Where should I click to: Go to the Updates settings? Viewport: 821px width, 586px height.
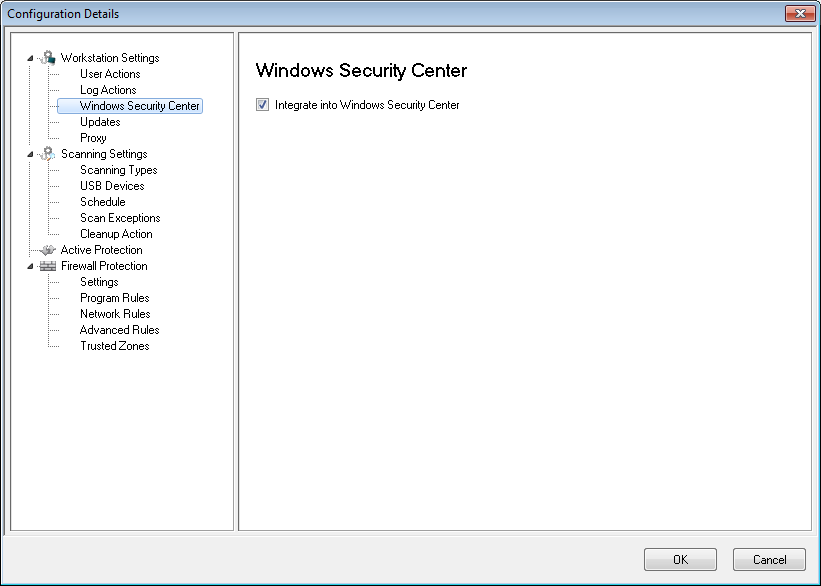(x=100, y=122)
